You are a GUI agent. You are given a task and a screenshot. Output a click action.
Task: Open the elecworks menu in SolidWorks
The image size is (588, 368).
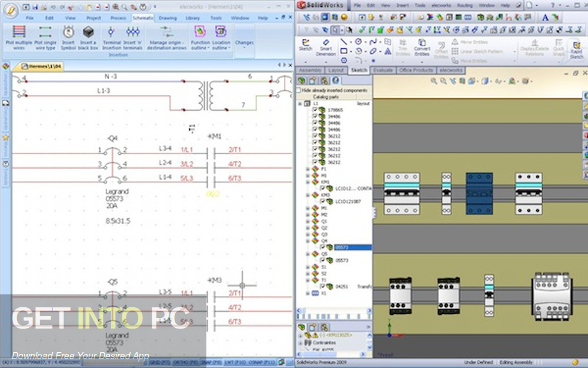pyautogui.click(x=441, y=5)
